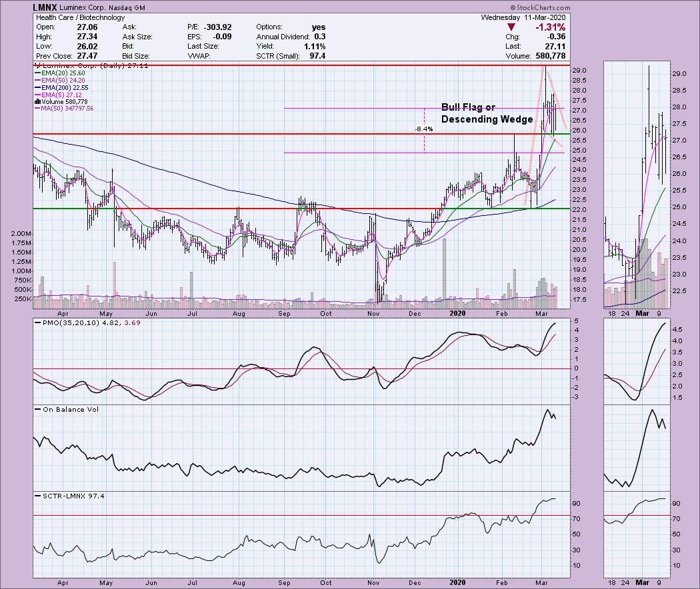Click the EMA(5) 27.12 legend entry
Image resolution: width=700 pixels, height=589 pixels.
[57, 95]
